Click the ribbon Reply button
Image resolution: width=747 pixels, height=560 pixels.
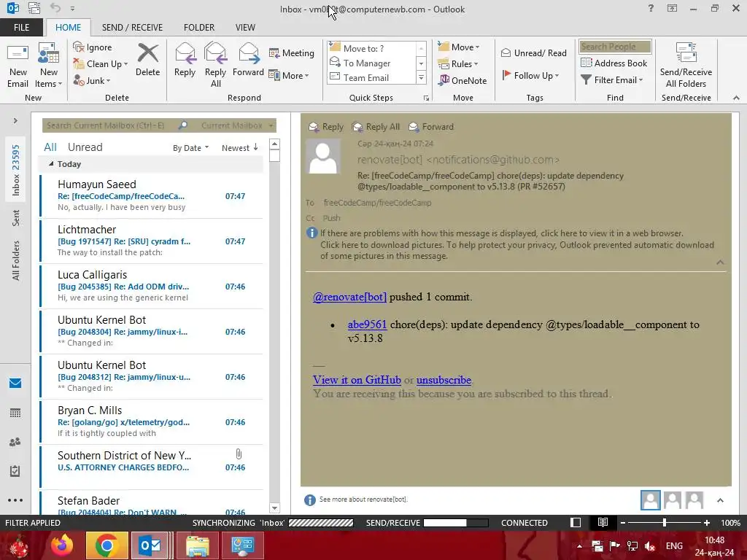pyautogui.click(x=185, y=61)
